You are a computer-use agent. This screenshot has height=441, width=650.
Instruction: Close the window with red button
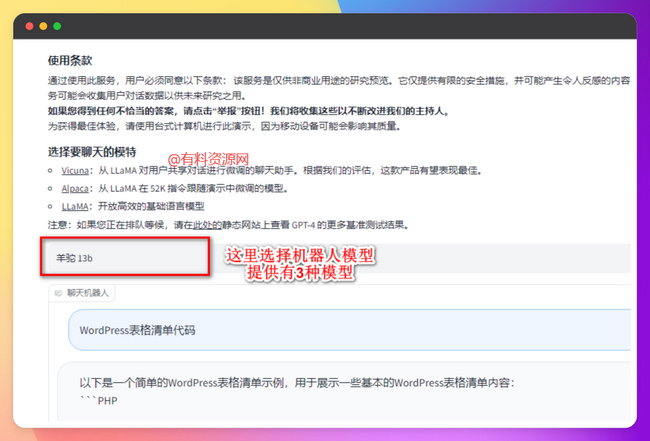pos(29,26)
